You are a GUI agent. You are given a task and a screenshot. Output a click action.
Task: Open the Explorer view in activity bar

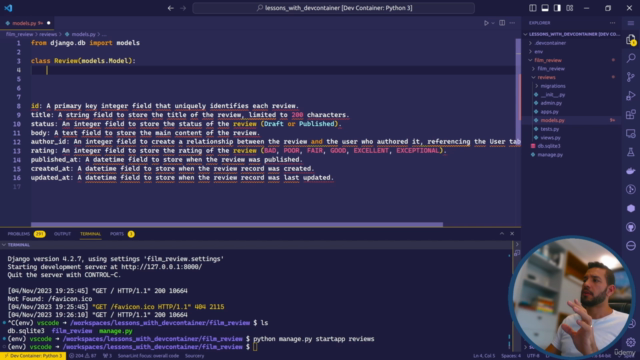click(631, 40)
